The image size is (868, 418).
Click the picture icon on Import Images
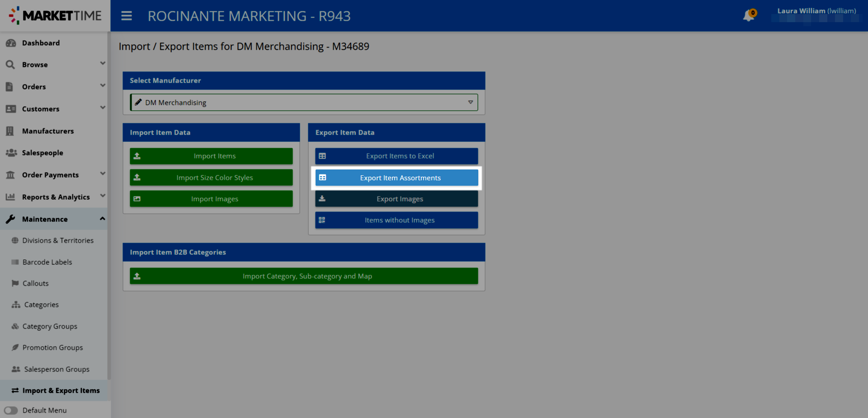[137, 199]
